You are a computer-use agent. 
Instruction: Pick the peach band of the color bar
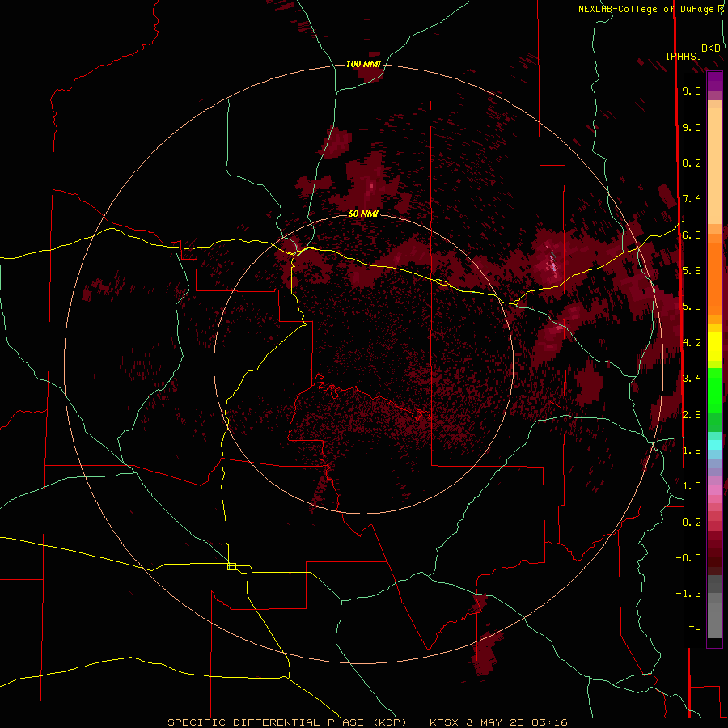714,166
